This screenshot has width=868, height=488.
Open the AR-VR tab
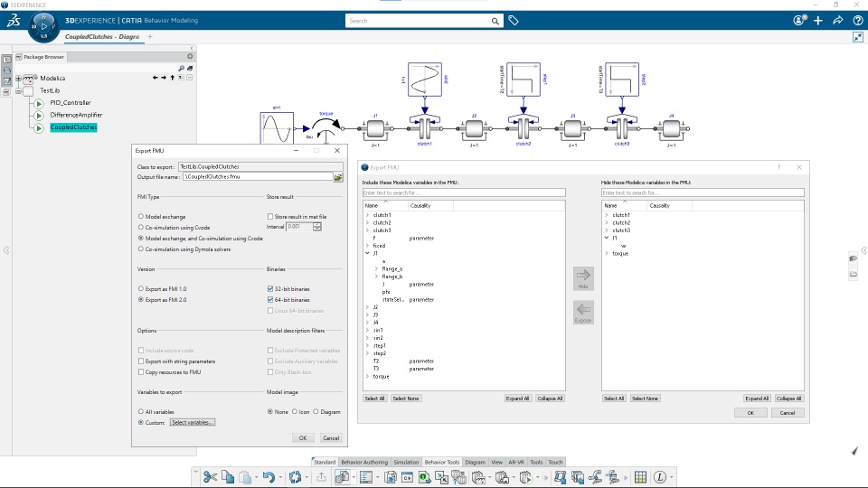click(516, 462)
